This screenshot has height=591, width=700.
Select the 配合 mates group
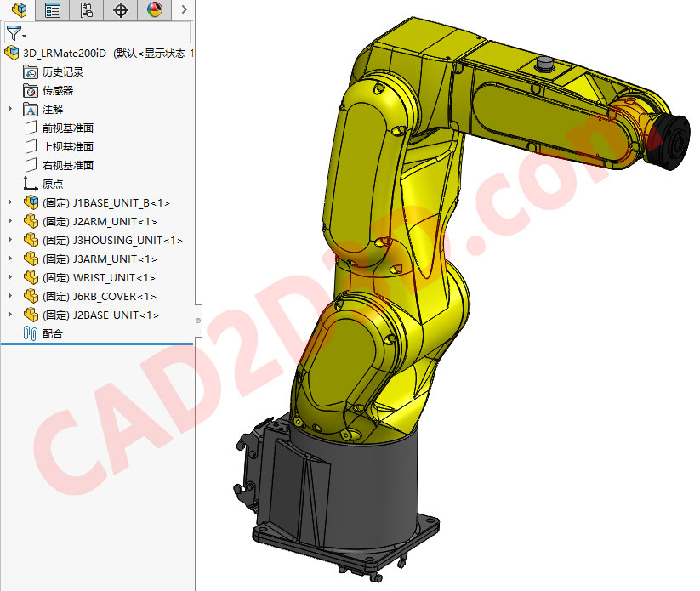tap(53, 333)
